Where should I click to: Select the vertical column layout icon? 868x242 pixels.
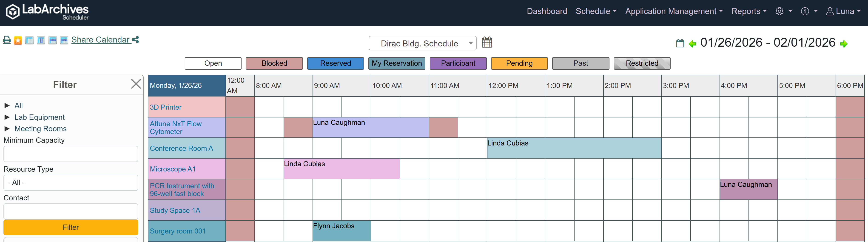click(41, 40)
